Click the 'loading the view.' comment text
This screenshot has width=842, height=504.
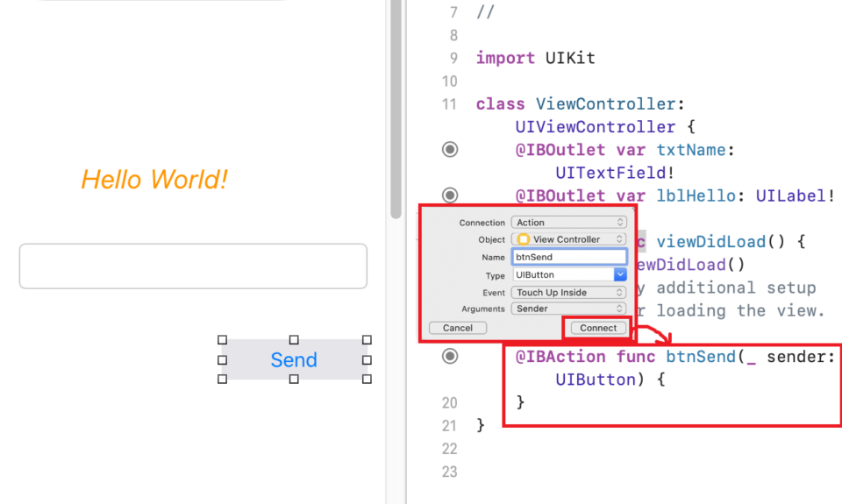[740, 311]
